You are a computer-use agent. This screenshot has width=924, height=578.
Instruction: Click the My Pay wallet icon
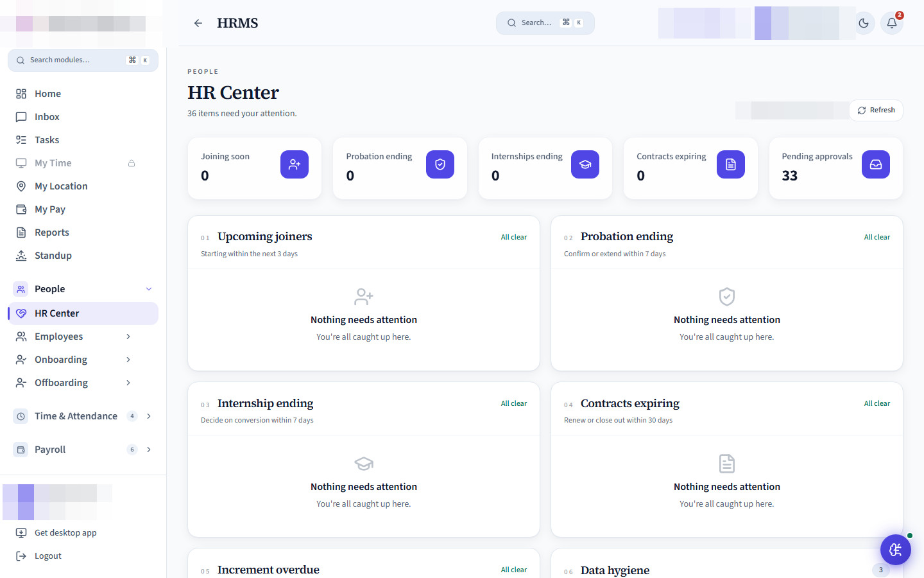21,209
